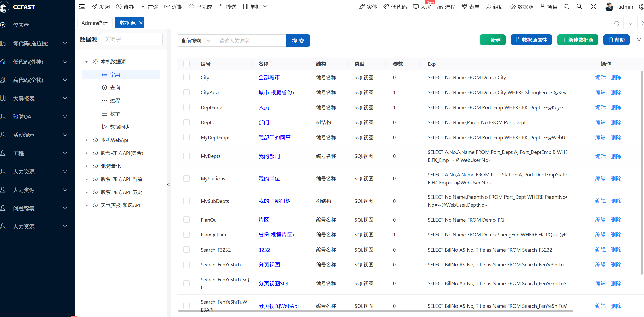644x317 pixels.
Task: Check the City row checkbox
Action: coord(186,77)
